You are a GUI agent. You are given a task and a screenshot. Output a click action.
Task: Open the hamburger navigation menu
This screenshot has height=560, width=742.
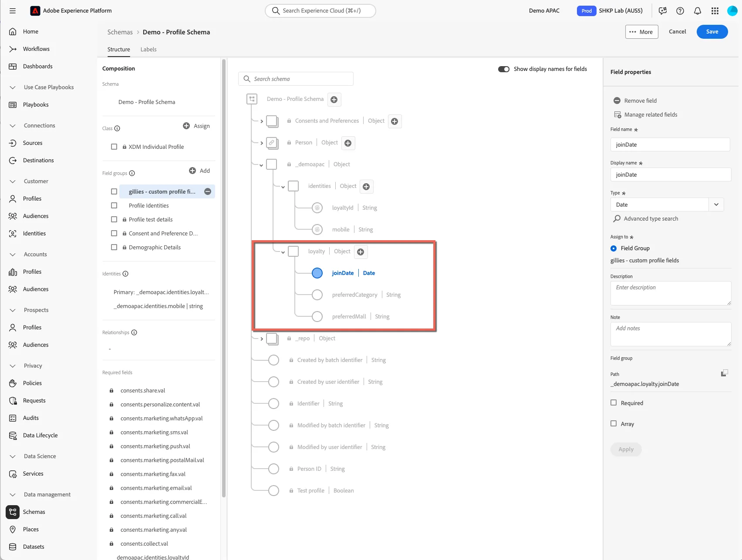(x=13, y=11)
